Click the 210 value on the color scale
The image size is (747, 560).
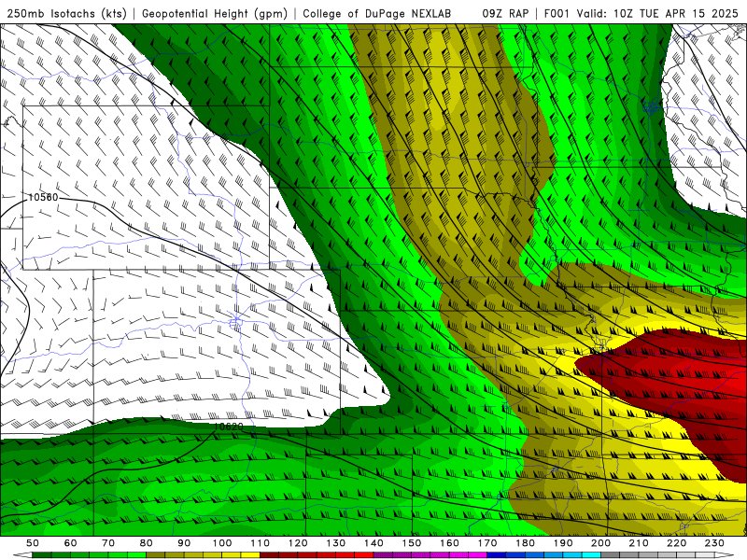click(639, 543)
